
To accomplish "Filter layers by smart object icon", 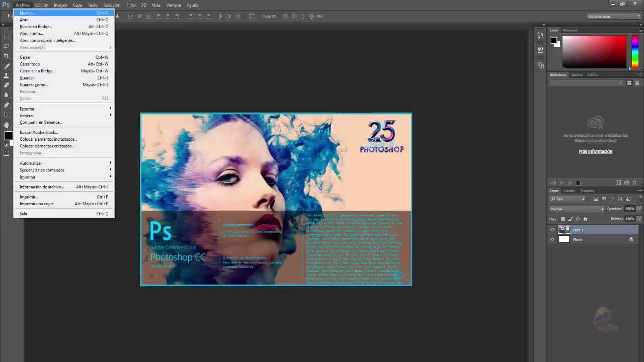I will 628,199.
